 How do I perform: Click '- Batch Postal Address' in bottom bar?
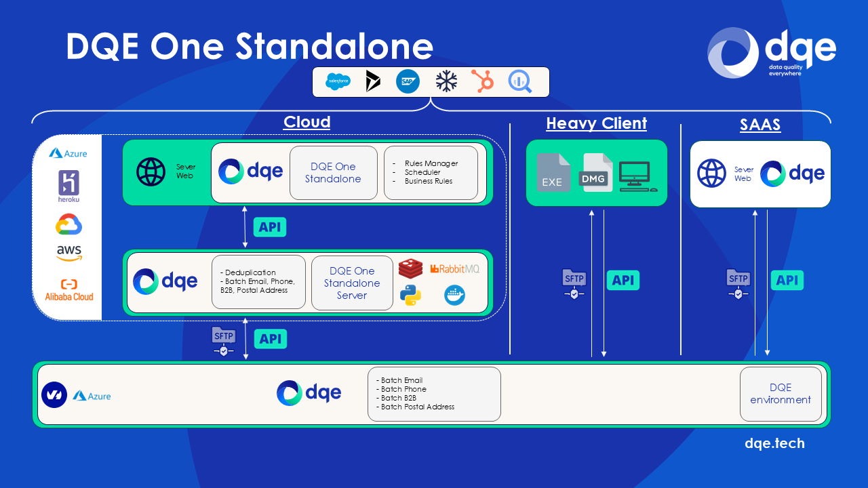[x=415, y=407]
